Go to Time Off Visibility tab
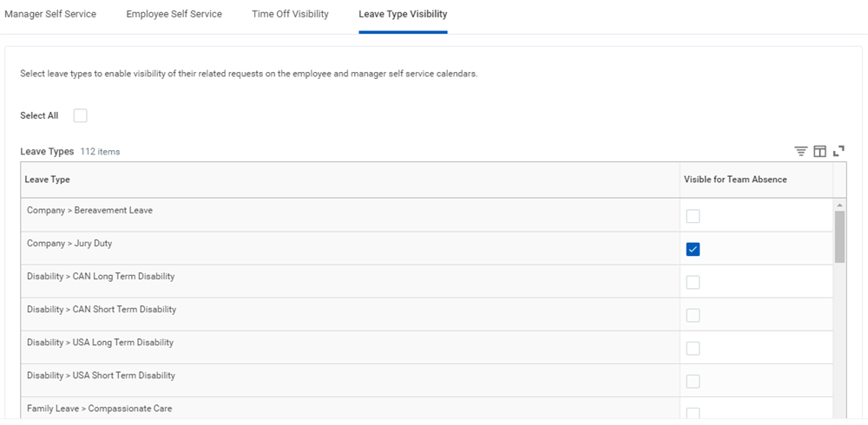Viewport: 868px width, 425px height. tap(290, 15)
